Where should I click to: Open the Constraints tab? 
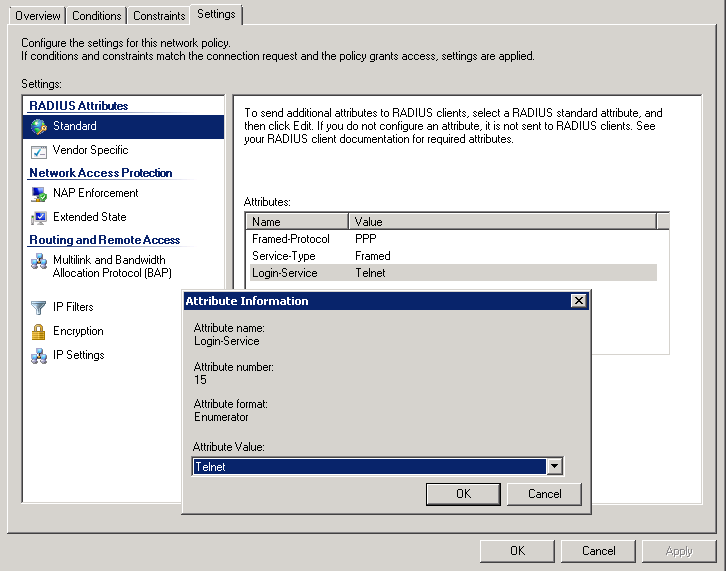[159, 16]
